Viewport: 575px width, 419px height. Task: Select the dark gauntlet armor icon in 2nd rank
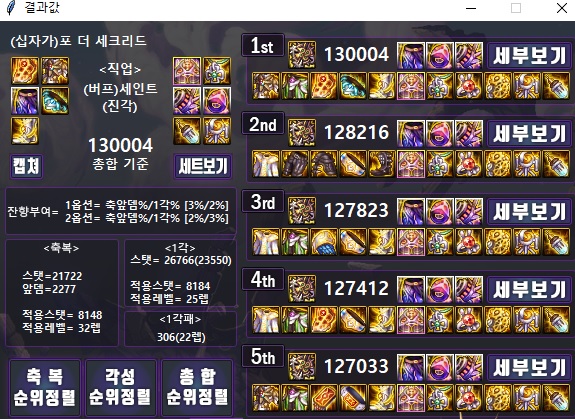coord(295,164)
